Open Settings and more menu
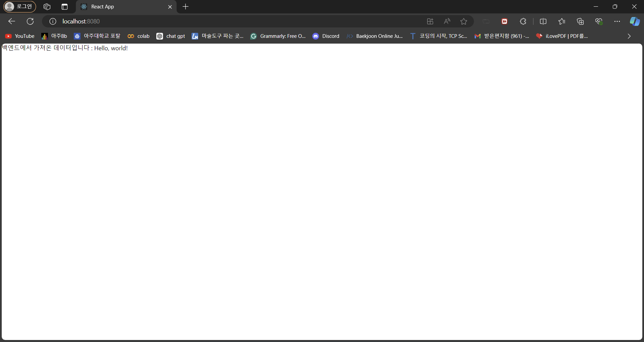 click(617, 21)
